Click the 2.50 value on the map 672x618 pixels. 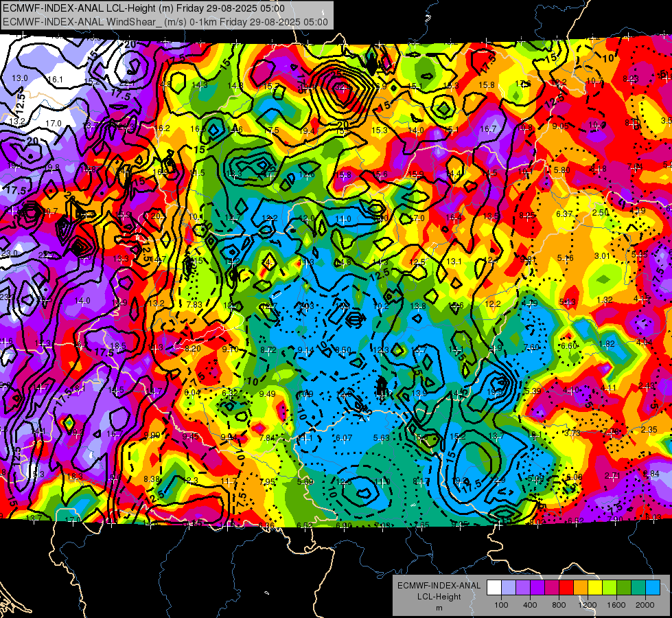tap(601, 212)
